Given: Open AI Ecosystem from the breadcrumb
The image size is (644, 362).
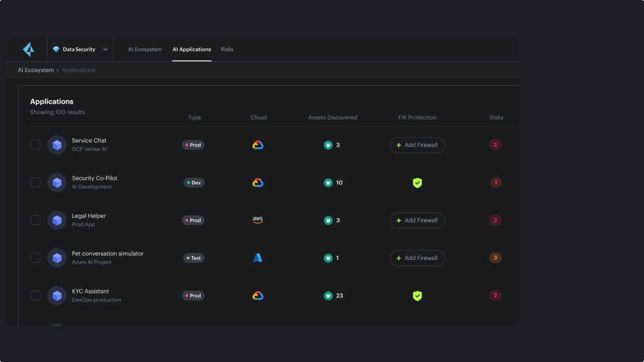Looking at the screenshot, I should pos(36,70).
